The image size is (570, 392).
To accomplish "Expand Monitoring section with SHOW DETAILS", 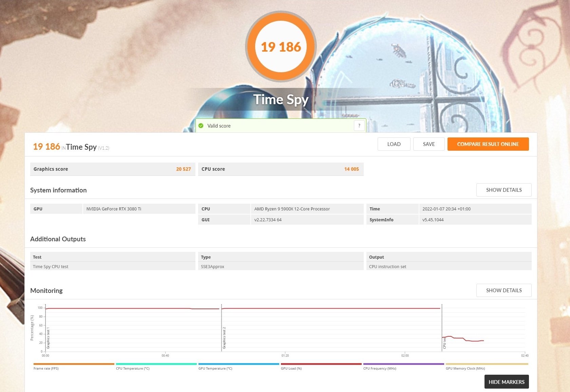I will coord(503,290).
